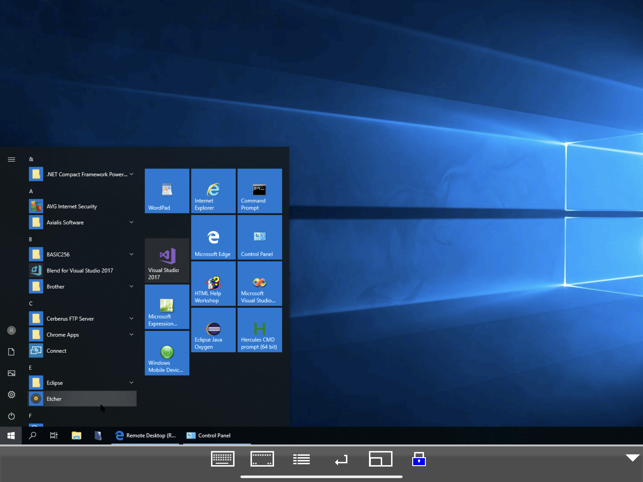The image size is (643, 482).
Task: Click the screen layout icon in remote toolbar
Action: (x=381, y=459)
